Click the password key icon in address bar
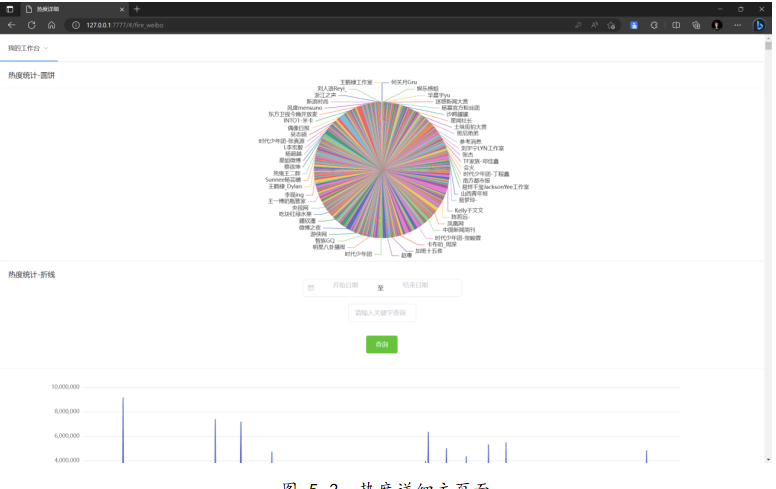 click(x=578, y=25)
